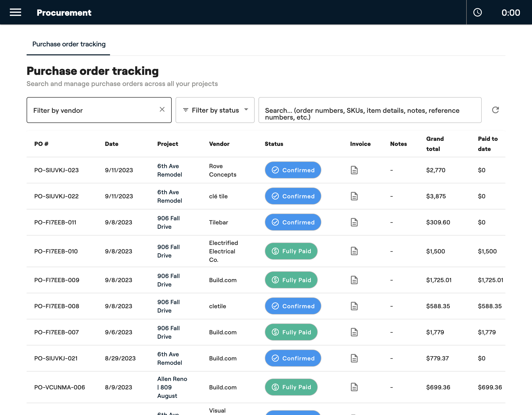Select order number PO-FI7EEB-010
This screenshot has height=415, width=532.
pyautogui.click(x=56, y=251)
